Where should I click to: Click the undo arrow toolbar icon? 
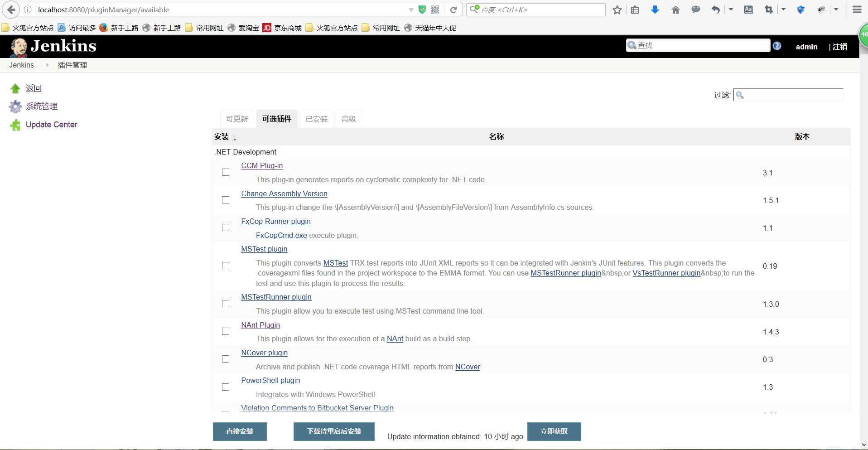point(716,10)
